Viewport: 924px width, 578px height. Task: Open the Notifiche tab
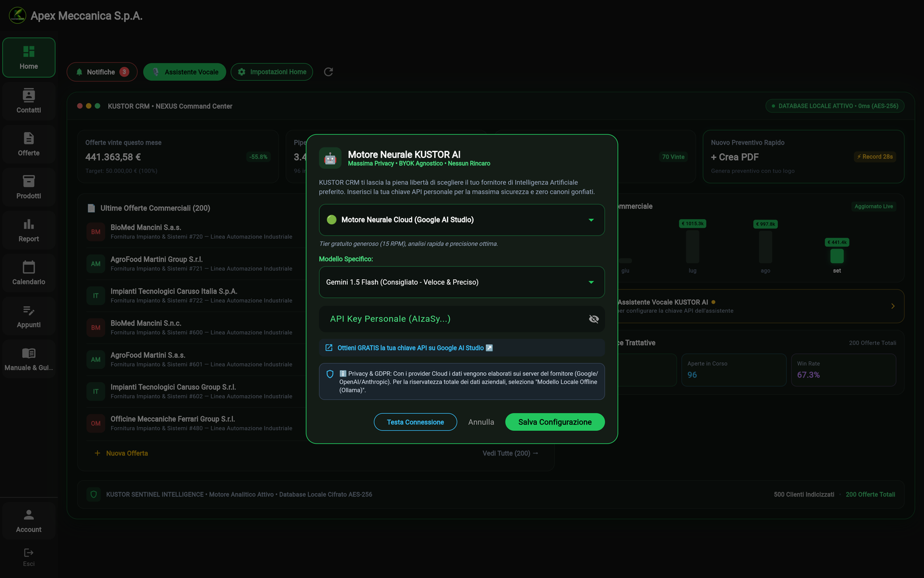pos(102,72)
